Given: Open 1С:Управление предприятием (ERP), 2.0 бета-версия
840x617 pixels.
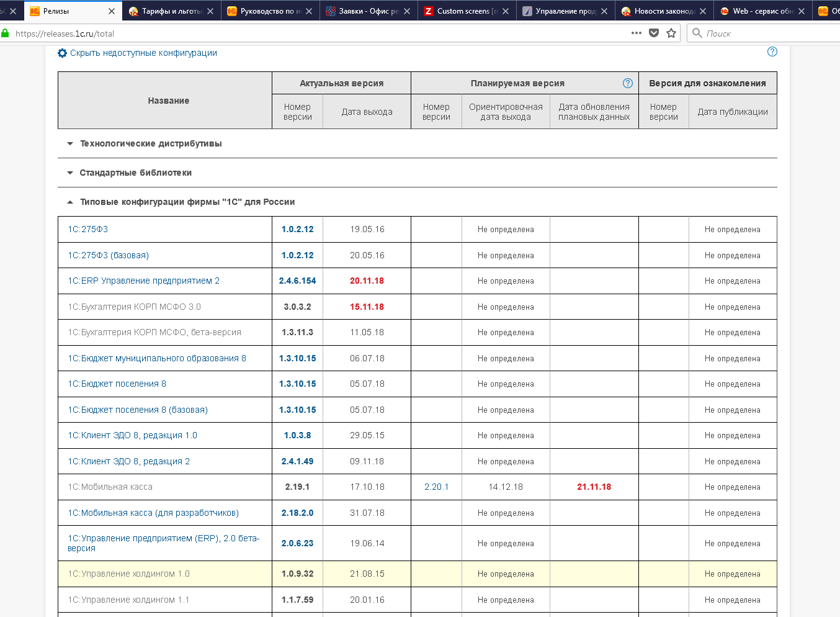Looking at the screenshot, I should (x=164, y=543).
